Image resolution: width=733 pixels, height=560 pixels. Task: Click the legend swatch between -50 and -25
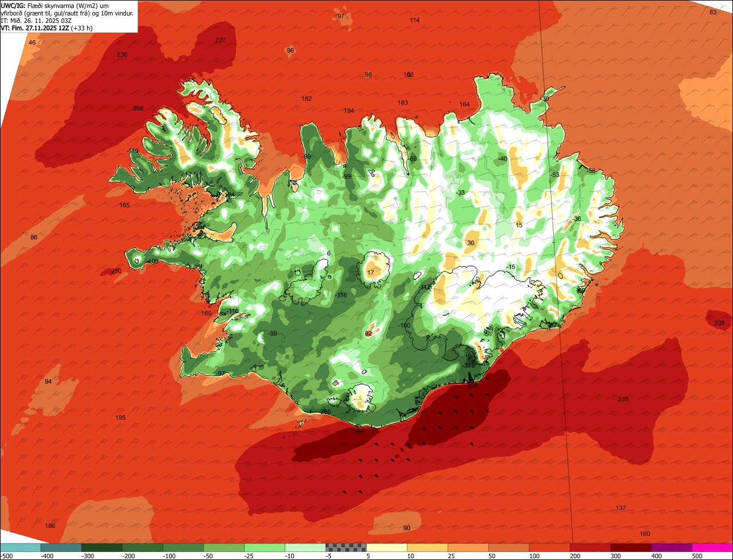click(223, 547)
